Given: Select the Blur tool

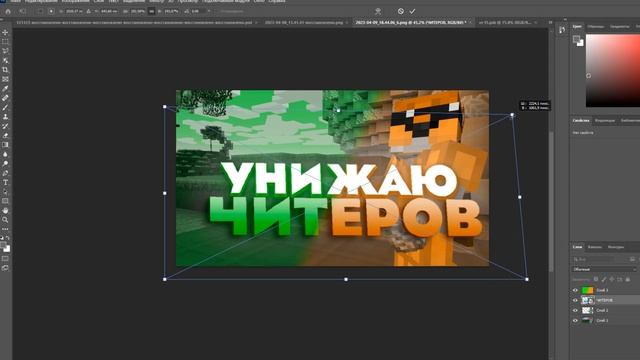Looking at the screenshot, I should pos(5,154).
